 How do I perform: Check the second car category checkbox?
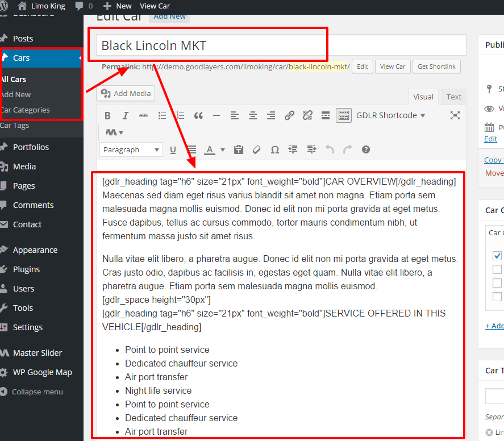497,269
